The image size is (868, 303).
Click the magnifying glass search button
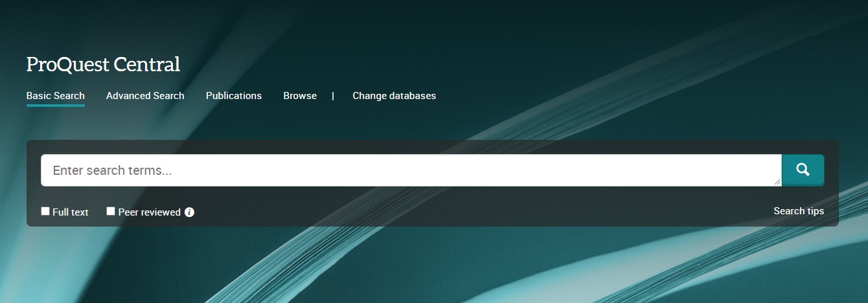[803, 170]
